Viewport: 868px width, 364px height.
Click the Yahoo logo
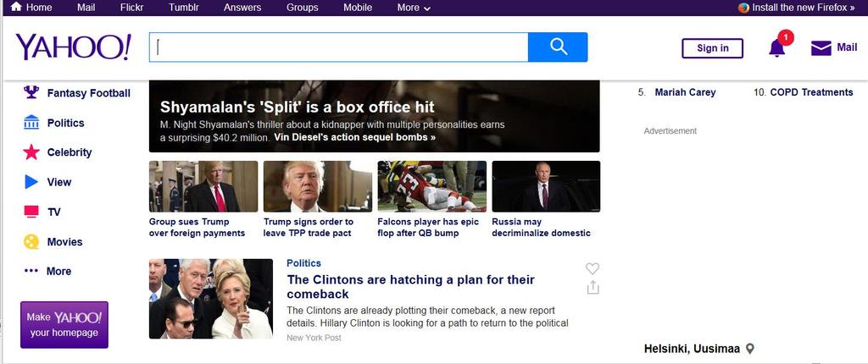(74, 47)
